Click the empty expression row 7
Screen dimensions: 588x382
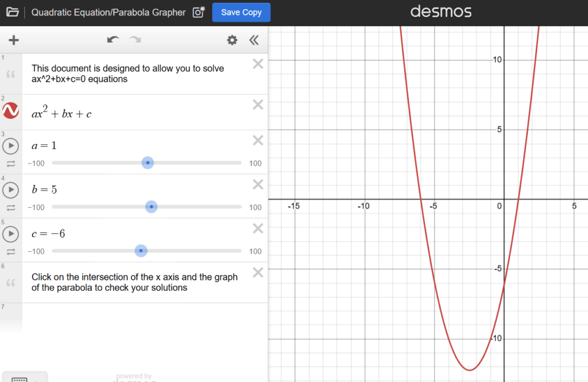[144, 313]
